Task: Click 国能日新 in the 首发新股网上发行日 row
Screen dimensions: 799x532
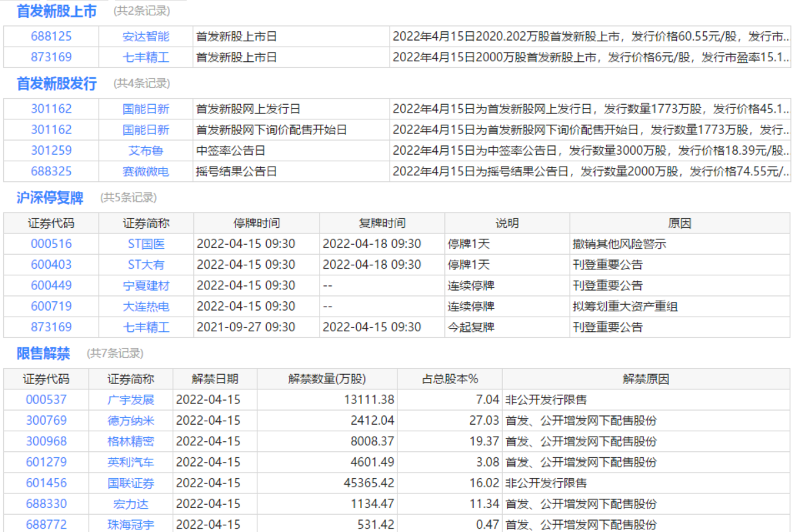Action: [x=146, y=109]
